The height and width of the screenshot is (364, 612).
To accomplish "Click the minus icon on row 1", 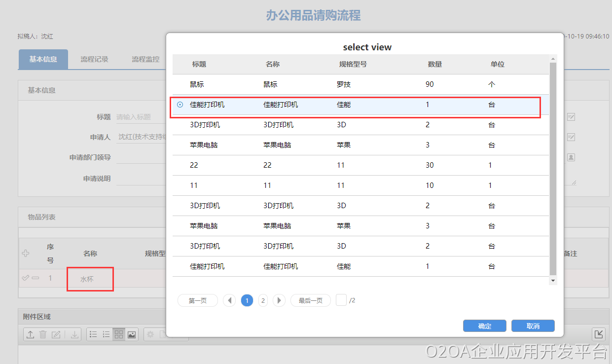I will click(36, 278).
